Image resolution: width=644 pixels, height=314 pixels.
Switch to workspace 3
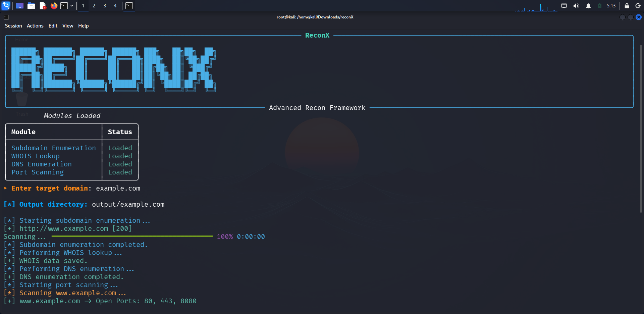click(x=105, y=6)
